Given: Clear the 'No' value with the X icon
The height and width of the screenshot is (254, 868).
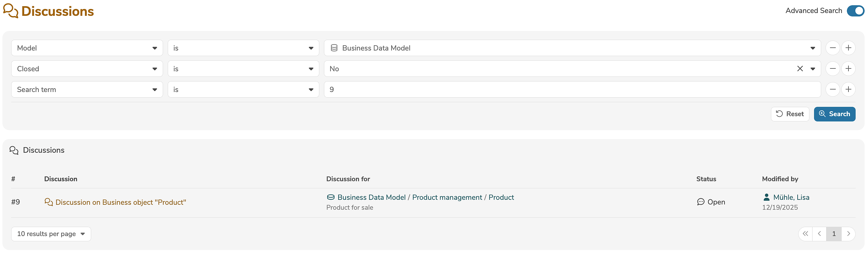Looking at the screenshot, I should click(x=799, y=69).
